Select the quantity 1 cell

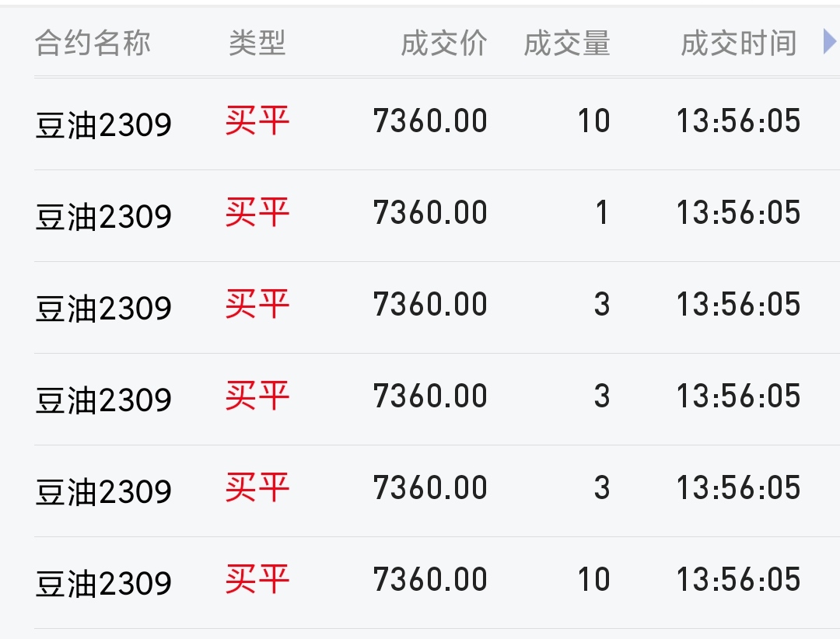pos(602,212)
